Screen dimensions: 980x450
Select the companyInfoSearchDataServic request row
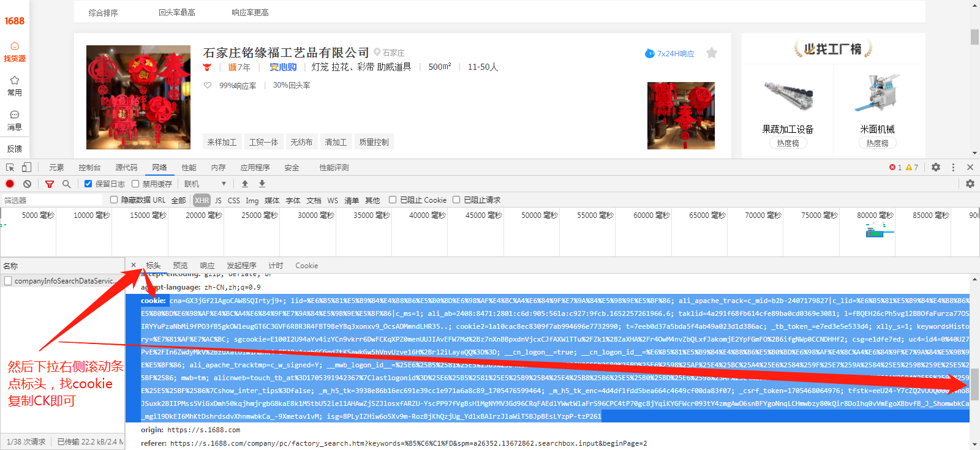tap(62, 281)
